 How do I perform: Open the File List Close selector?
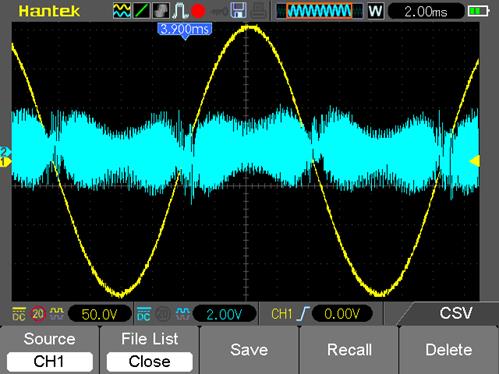coord(150,362)
